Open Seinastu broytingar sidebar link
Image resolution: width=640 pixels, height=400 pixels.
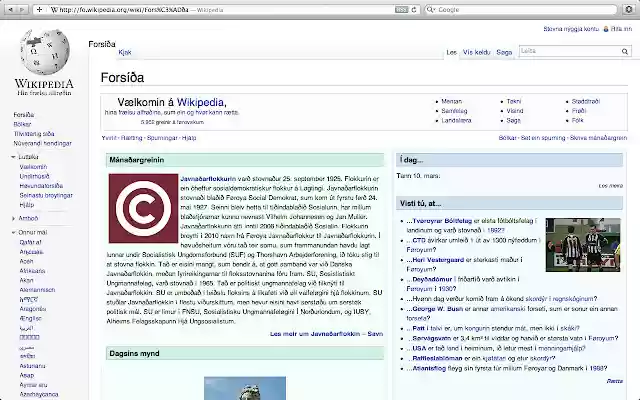[46, 196]
